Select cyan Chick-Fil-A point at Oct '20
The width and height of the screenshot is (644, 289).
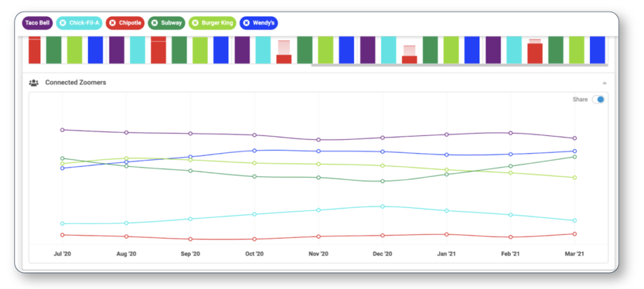(x=255, y=214)
